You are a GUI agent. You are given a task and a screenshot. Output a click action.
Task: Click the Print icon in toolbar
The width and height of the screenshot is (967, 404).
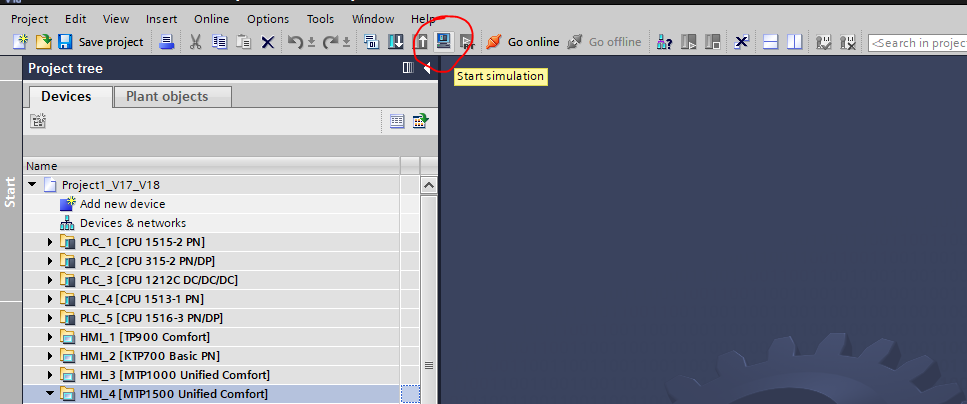(167, 41)
